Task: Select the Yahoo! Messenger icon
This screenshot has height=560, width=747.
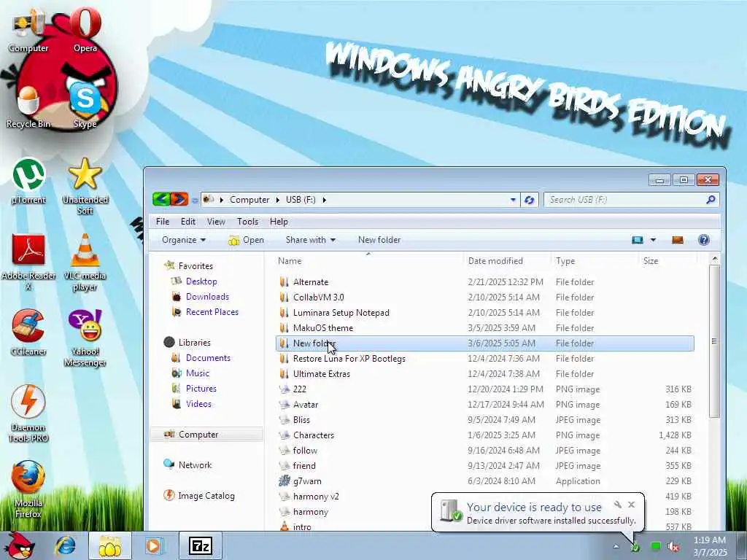Action: (x=85, y=338)
